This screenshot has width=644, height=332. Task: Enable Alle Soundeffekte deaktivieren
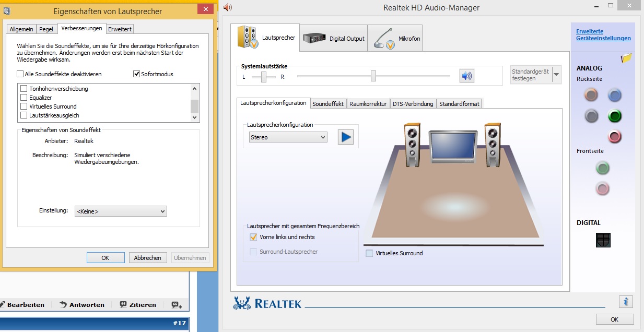tap(20, 74)
